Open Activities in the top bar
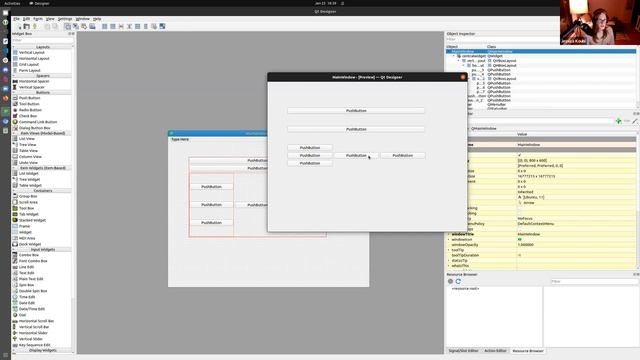This screenshot has width=640, height=360. 12,3
